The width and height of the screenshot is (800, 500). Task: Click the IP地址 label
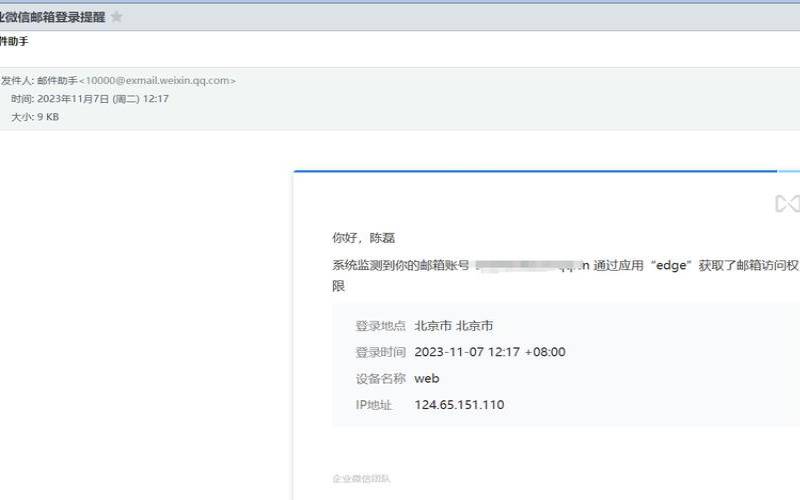[373, 405]
